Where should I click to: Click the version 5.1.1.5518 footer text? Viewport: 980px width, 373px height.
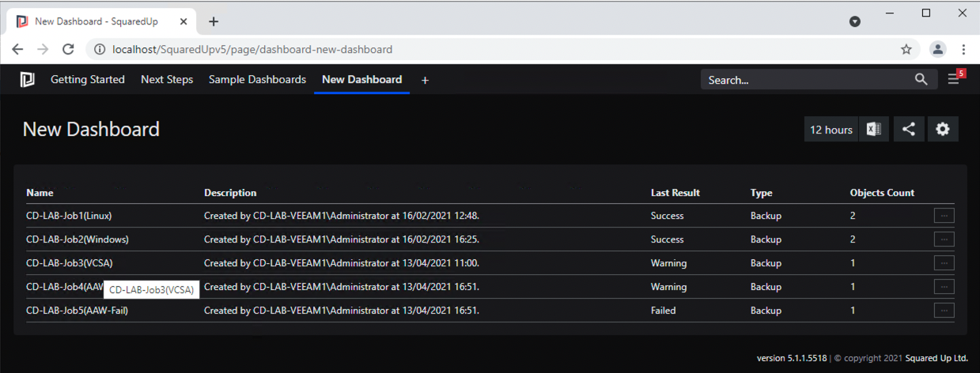(792, 358)
